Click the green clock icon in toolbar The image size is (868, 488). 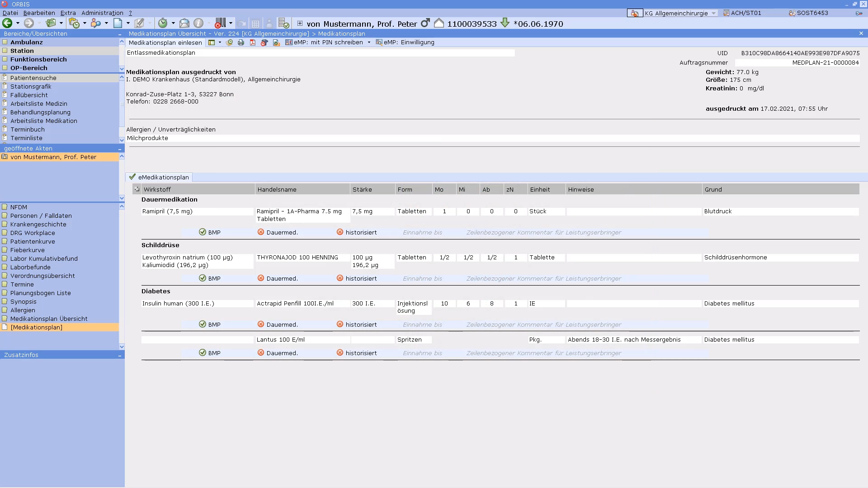click(163, 23)
